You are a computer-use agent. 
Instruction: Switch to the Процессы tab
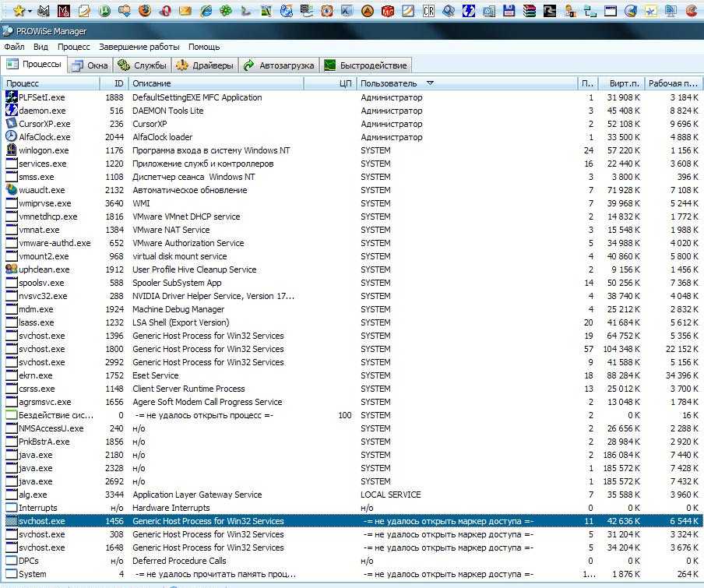pos(33,64)
